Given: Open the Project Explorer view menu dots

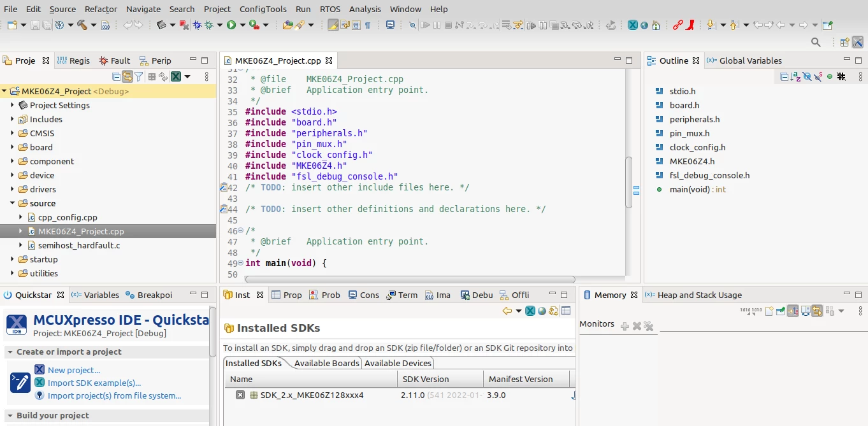Looking at the screenshot, I should pos(206,76).
